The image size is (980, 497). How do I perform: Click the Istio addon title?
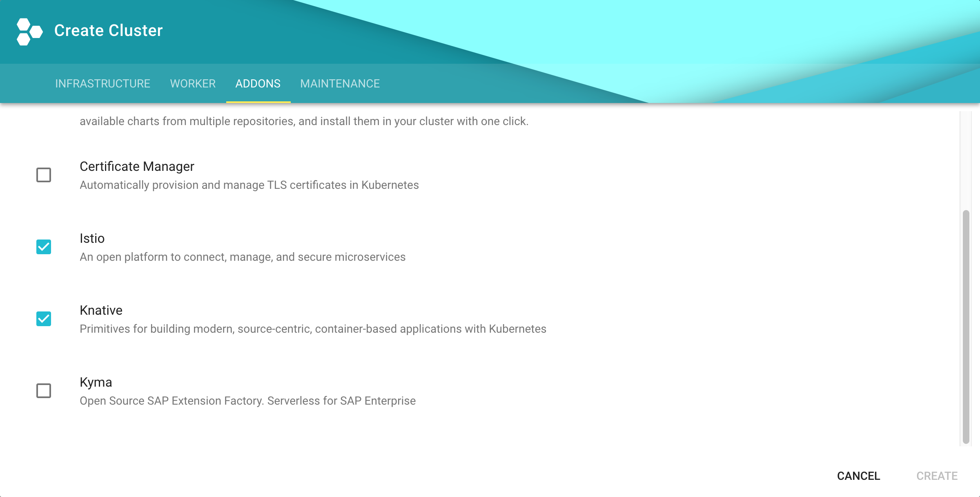pyautogui.click(x=92, y=238)
